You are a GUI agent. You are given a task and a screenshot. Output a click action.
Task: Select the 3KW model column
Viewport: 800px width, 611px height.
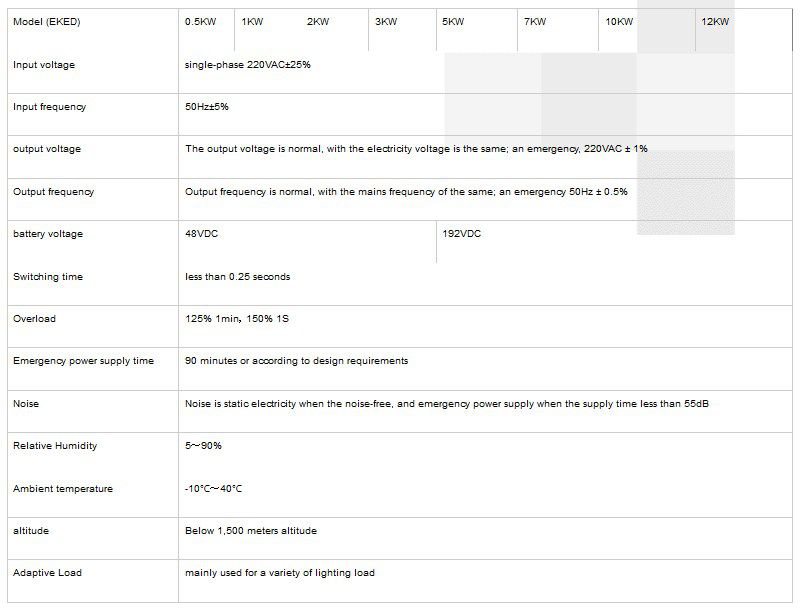(385, 22)
